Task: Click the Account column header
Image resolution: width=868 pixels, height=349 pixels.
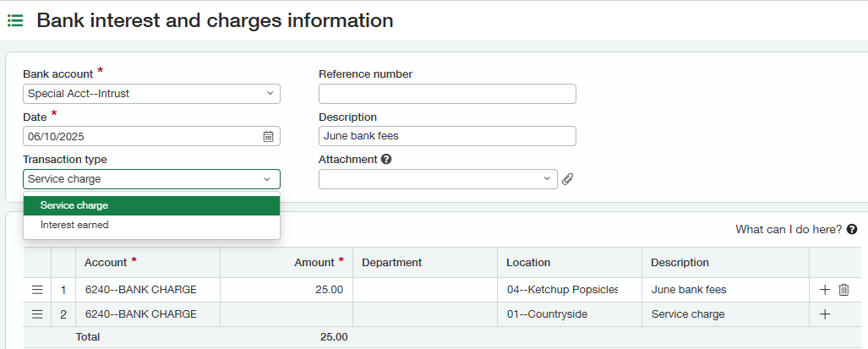Action: tap(148, 263)
